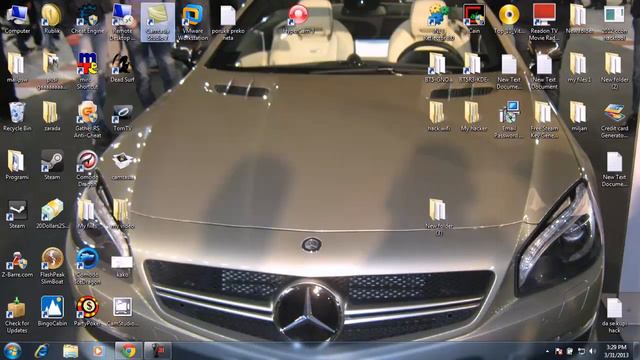The height and width of the screenshot is (360, 640).
Task: Open the Windows Start menu
Action: pyautogui.click(x=12, y=351)
